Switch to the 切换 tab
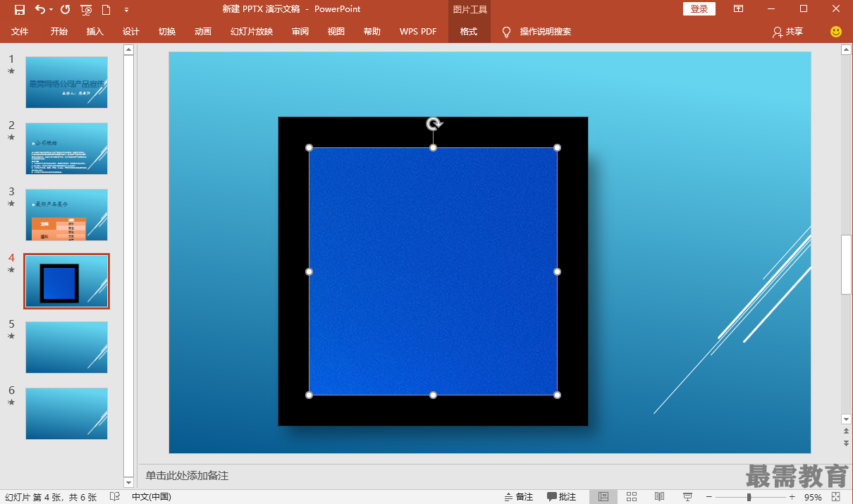This screenshot has height=504, width=853. pyautogui.click(x=167, y=32)
